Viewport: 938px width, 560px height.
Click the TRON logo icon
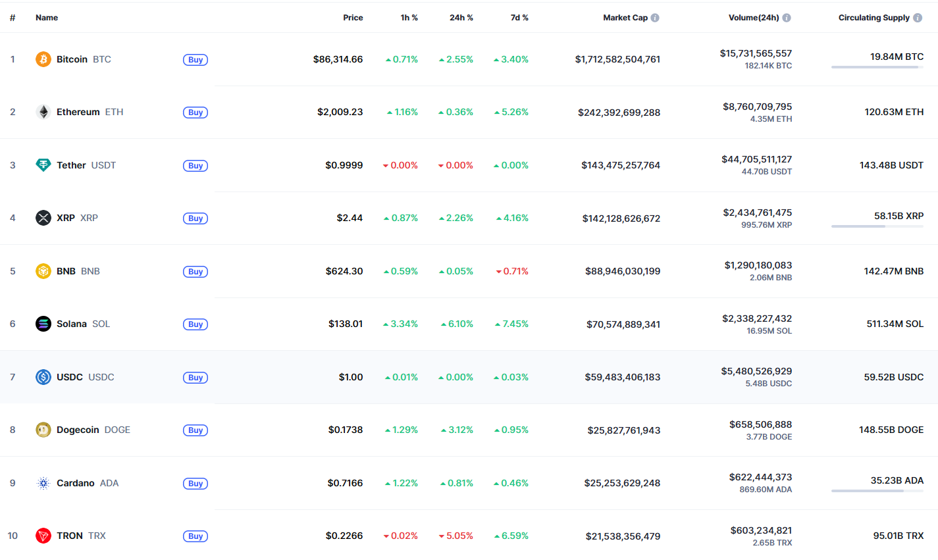(43, 536)
